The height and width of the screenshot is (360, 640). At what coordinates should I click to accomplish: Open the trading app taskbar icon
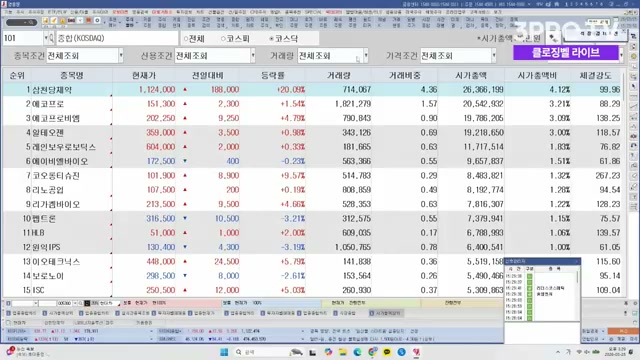click(x=416, y=352)
